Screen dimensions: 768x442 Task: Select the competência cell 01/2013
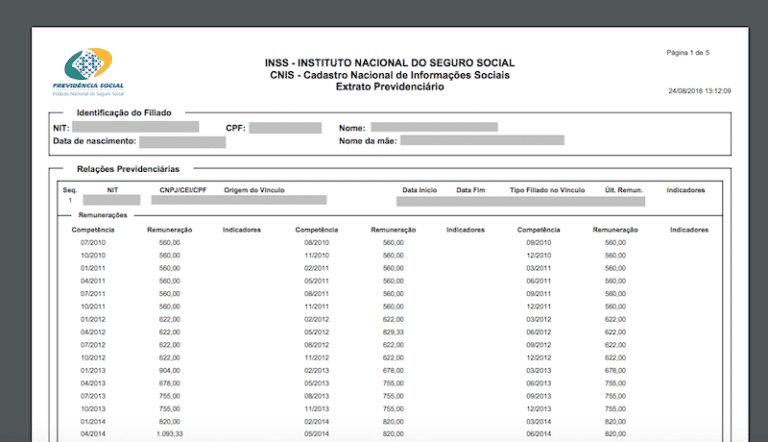pos(93,370)
